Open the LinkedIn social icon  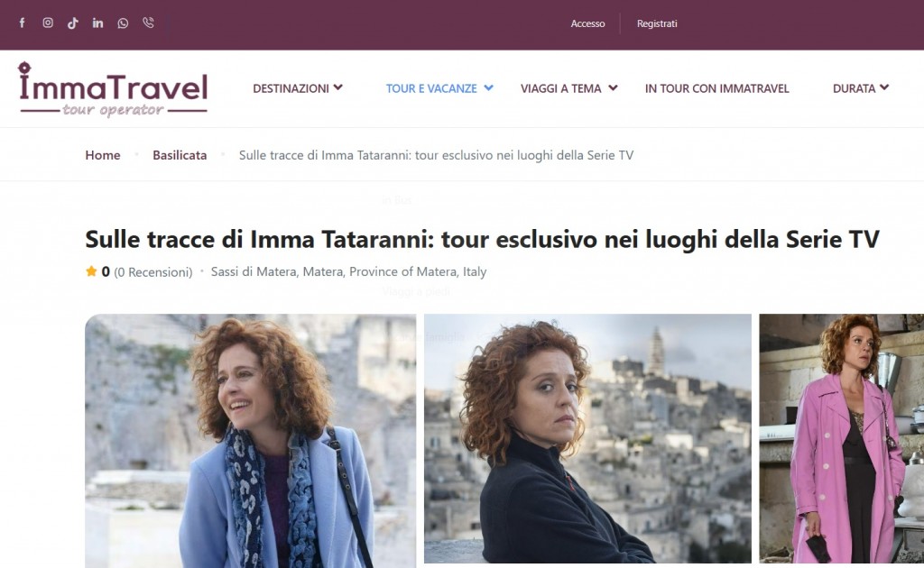pos(97,23)
